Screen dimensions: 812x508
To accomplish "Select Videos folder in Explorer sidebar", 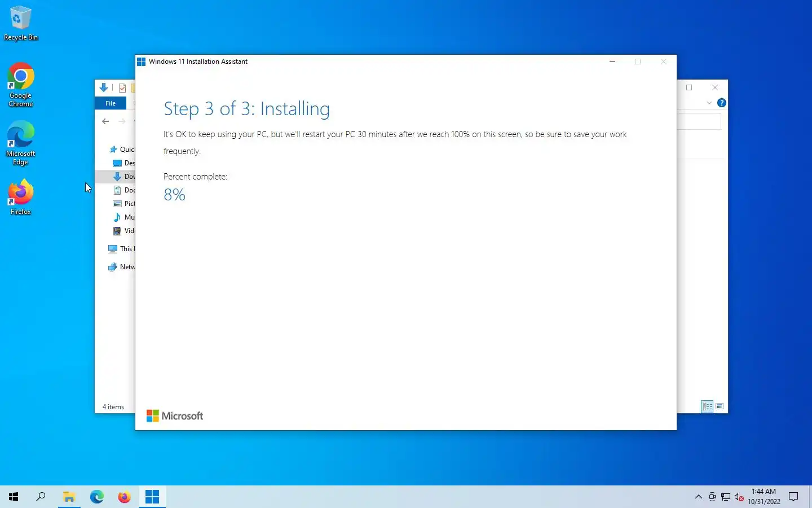I will pyautogui.click(x=123, y=231).
